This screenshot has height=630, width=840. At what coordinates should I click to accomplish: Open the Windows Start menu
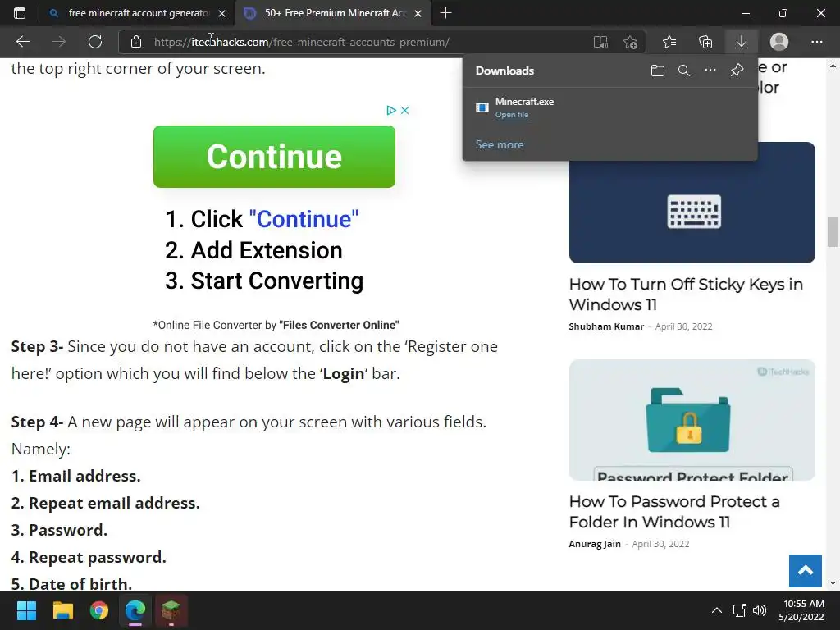pos(26,610)
